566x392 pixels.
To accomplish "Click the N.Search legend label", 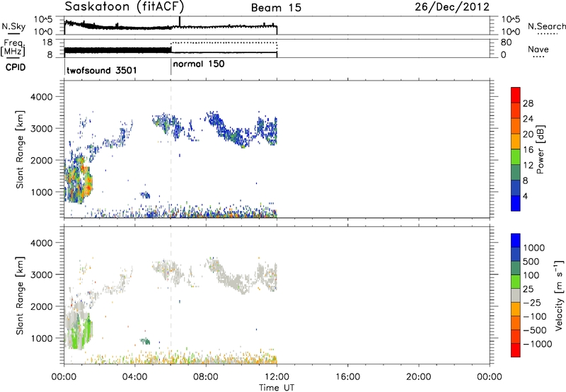I will pyautogui.click(x=546, y=26).
